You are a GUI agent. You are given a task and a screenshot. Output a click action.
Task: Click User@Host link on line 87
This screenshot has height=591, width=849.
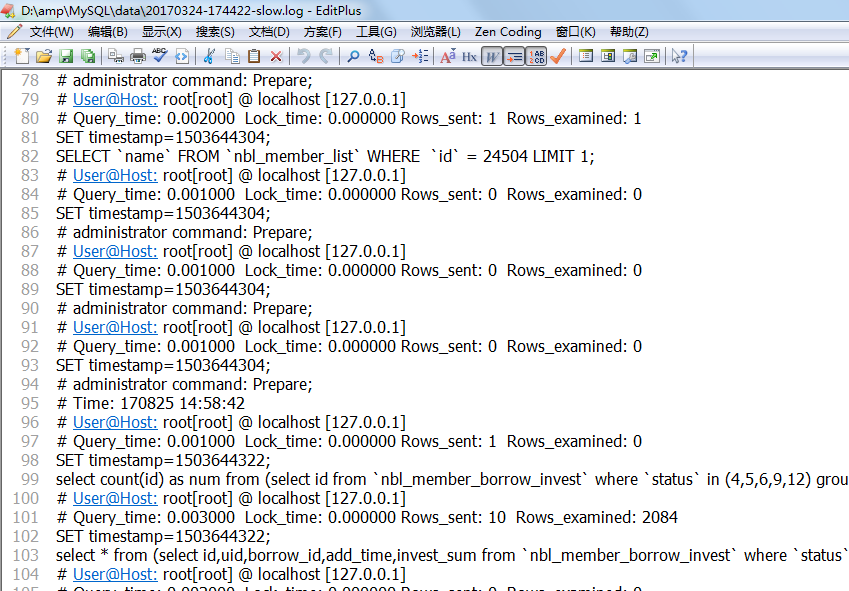115,251
